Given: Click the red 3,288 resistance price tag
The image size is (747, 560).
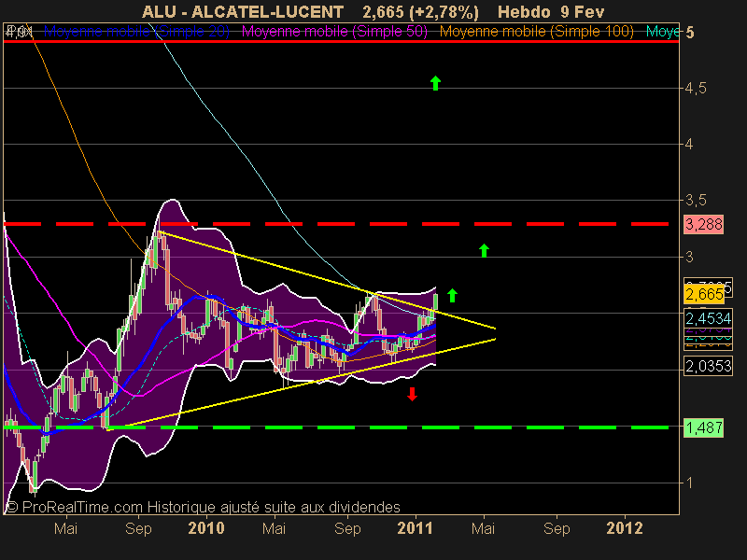Looking at the screenshot, I should click(x=704, y=224).
